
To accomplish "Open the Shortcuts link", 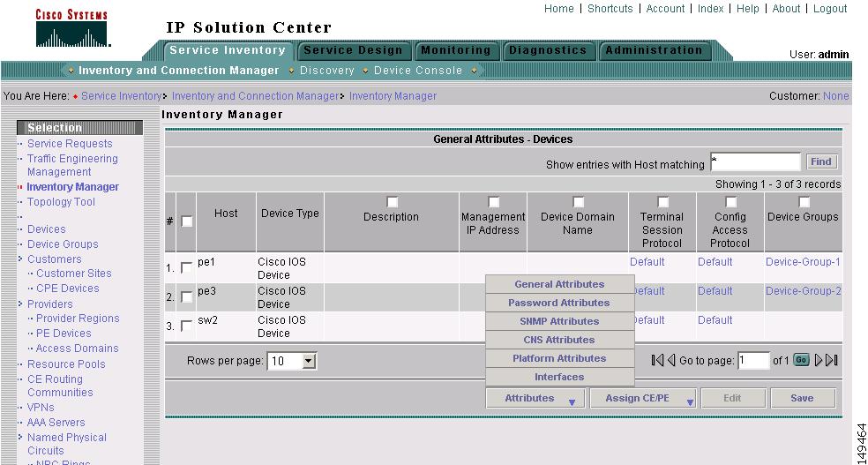I will [610, 8].
